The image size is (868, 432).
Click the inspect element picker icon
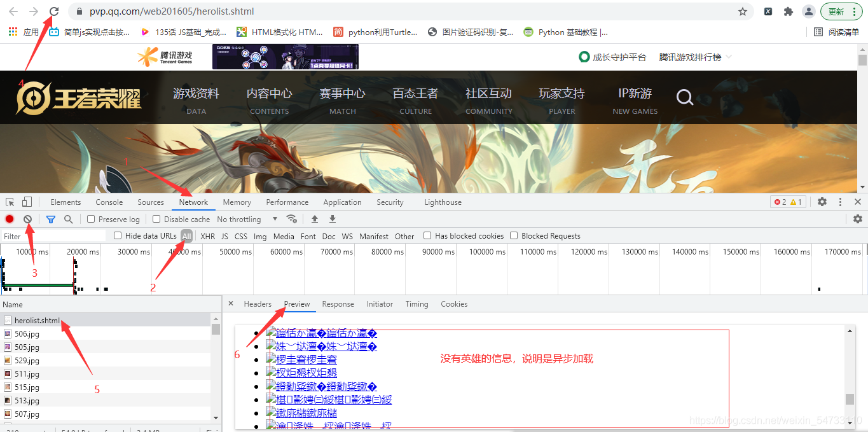(10, 202)
